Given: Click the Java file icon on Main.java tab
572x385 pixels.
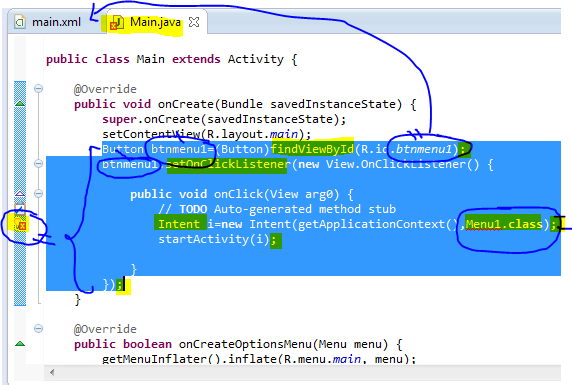Looking at the screenshot, I should 116,23.
